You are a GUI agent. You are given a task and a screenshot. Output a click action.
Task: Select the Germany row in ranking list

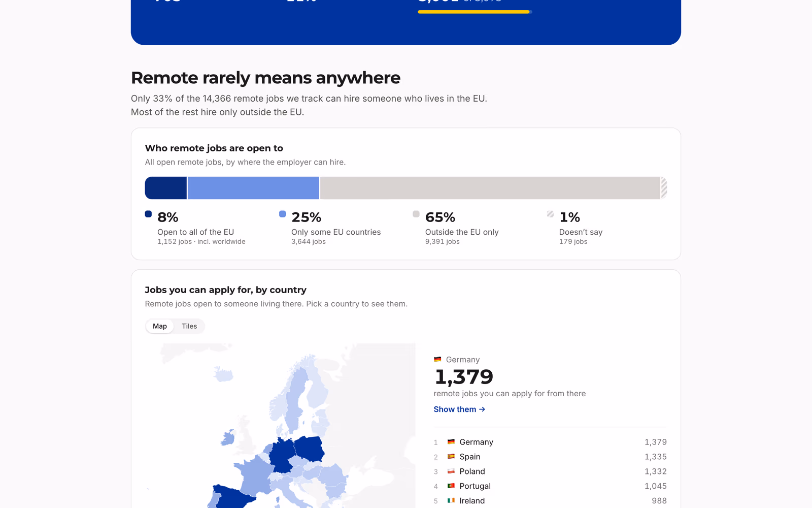pyautogui.click(x=550, y=442)
